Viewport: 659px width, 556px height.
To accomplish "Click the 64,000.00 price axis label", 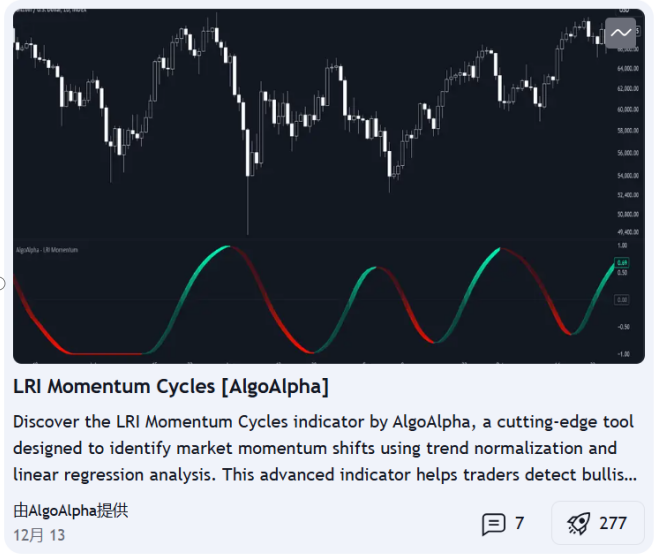I will pos(627,68).
